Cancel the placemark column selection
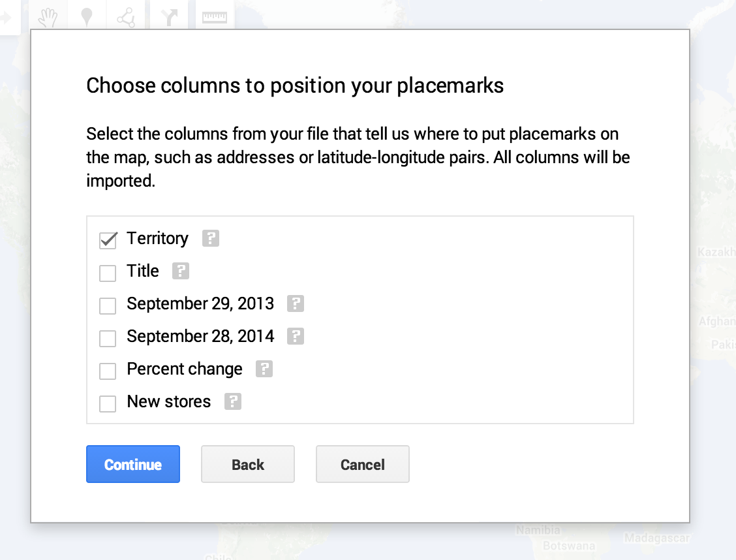The height and width of the screenshot is (560, 736). pos(363,464)
